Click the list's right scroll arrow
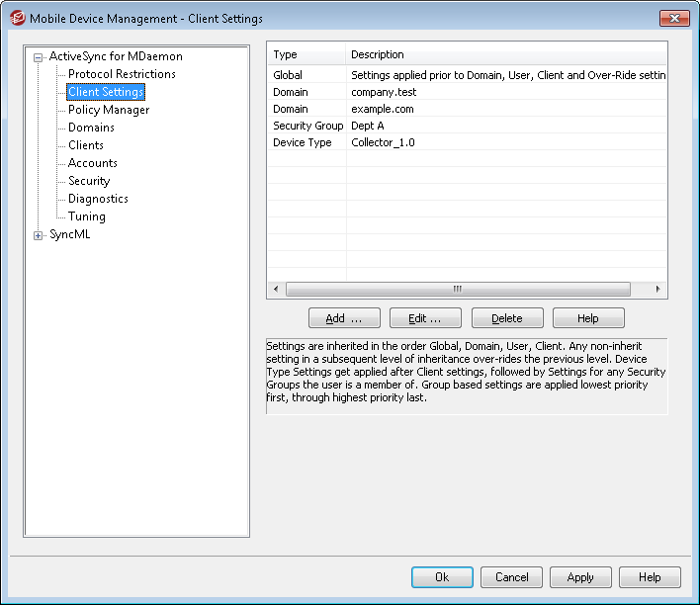The height and width of the screenshot is (605, 700). (x=658, y=290)
